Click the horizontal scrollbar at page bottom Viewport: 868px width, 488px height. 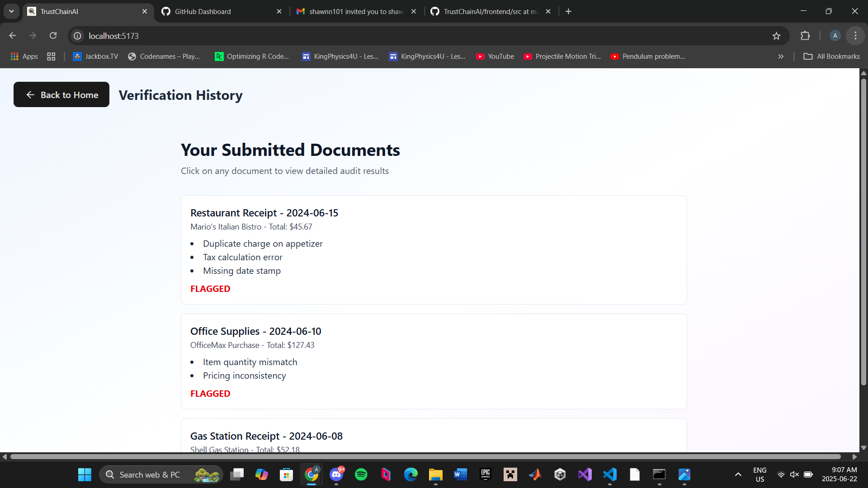point(425,457)
